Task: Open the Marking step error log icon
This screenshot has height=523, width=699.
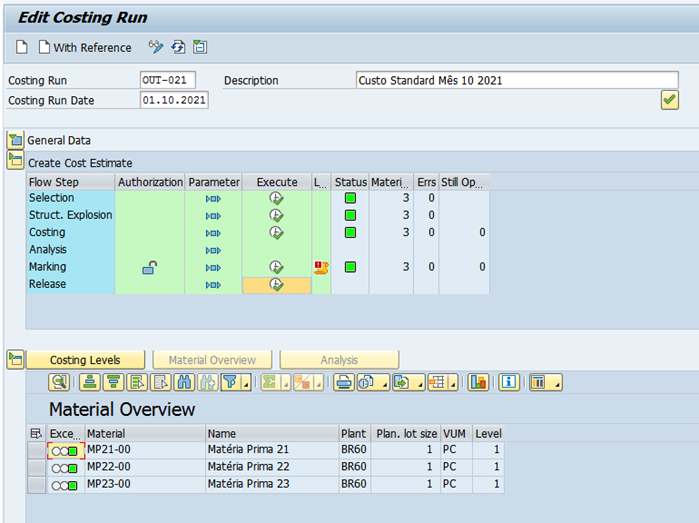Action: [x=321, y=267]
